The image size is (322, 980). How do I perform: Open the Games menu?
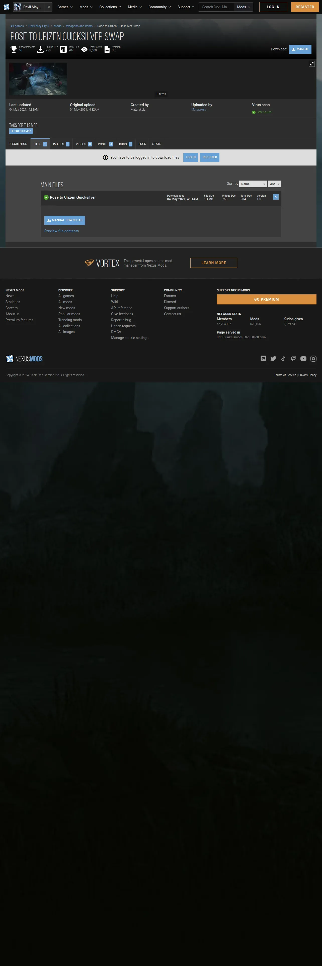click(65, 7)
